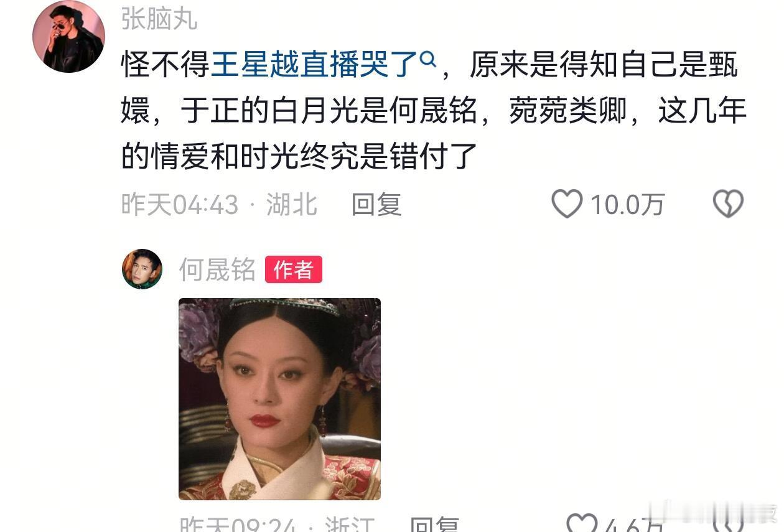Viewport: 784px width, 532px height.
Task: Like 何晟铭's reply with the heart icon
Action: (582, 525)
